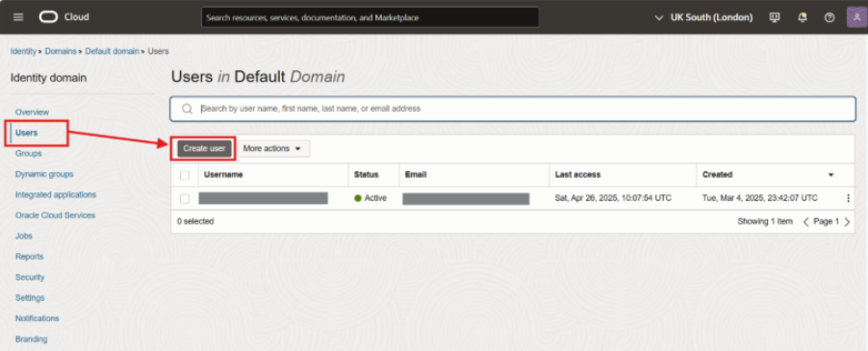
Task: Click the Active status cell
Action: 370,198
